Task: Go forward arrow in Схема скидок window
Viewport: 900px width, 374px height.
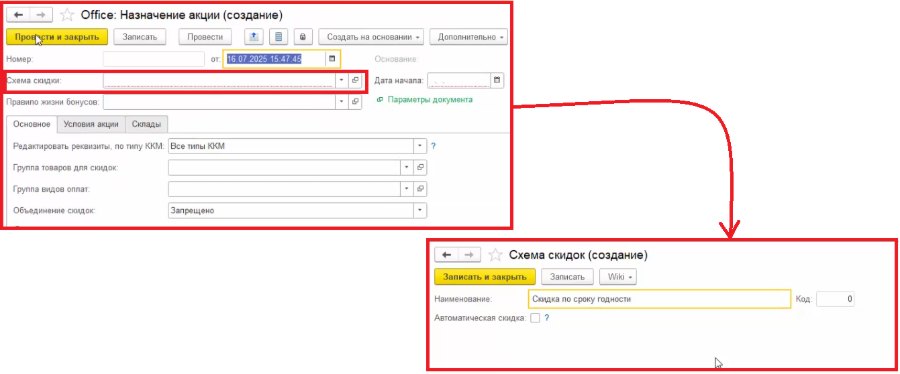Action: pos(470,255)
